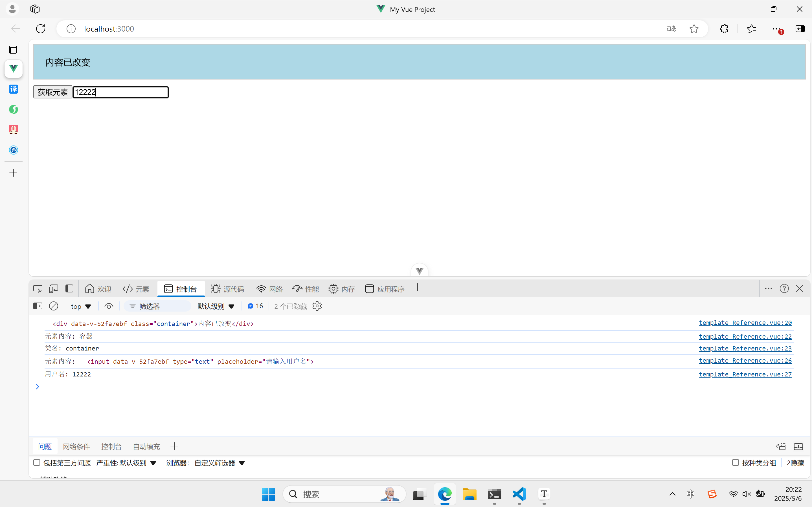
Task: Click the username text input field
Action: (x=121, y=92)
